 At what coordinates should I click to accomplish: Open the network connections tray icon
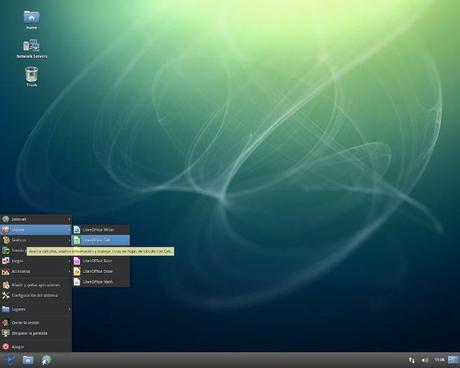412,360
